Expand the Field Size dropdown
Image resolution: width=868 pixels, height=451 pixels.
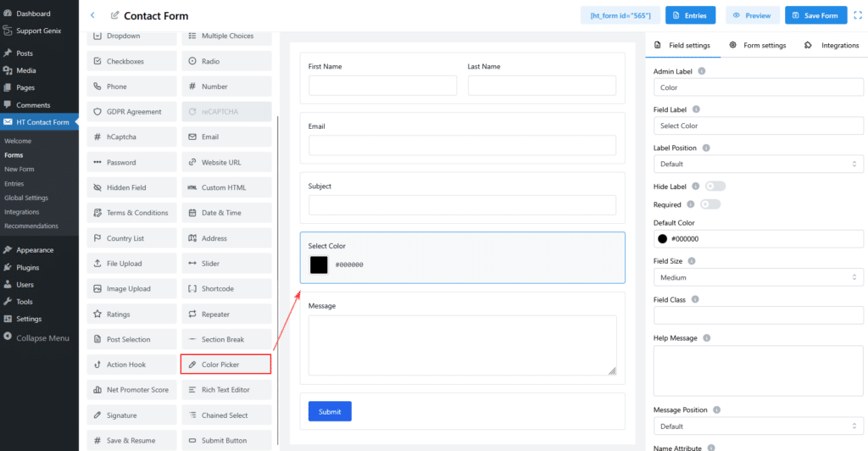coord(758,277)
